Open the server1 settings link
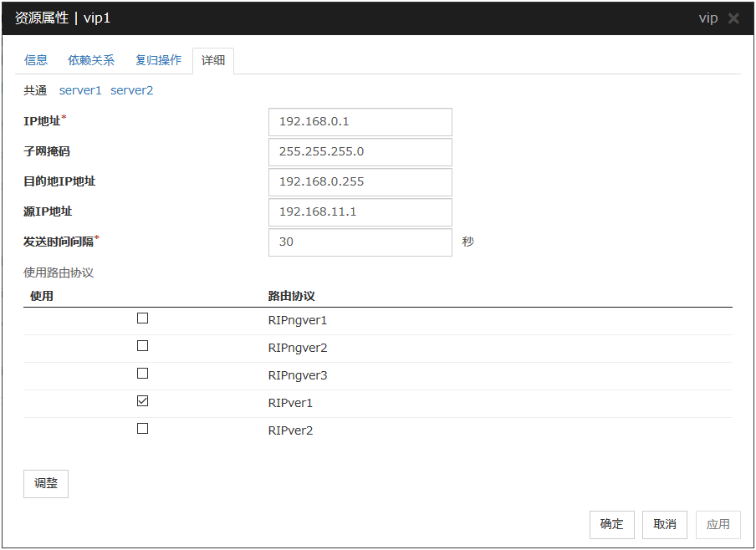The width and height of the screenshot is (756, 550). click(80, 90)
